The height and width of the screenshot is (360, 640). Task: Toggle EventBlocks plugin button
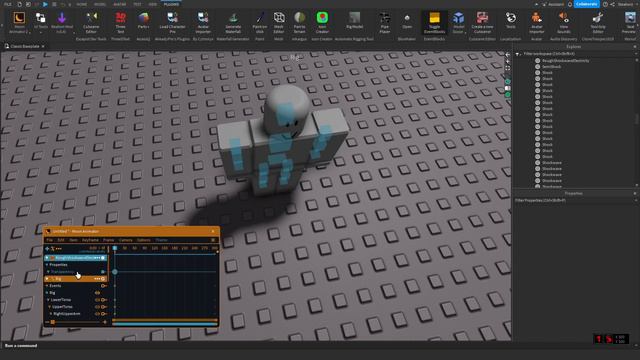coord(434,22)
